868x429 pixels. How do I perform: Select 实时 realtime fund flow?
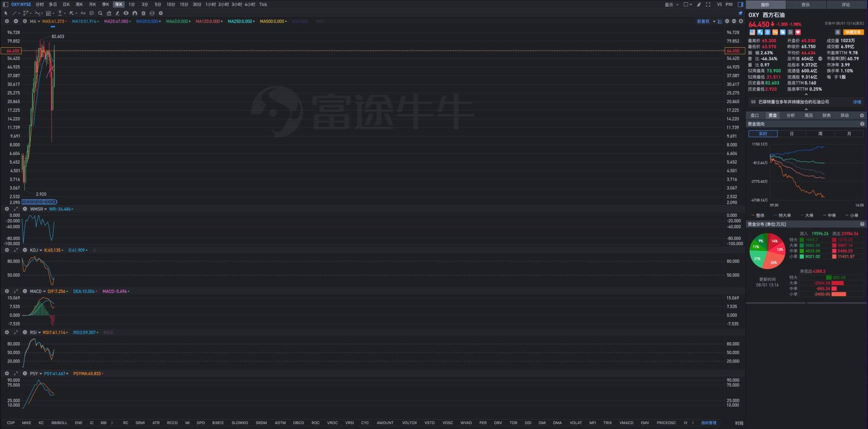[x=763, y=133]
